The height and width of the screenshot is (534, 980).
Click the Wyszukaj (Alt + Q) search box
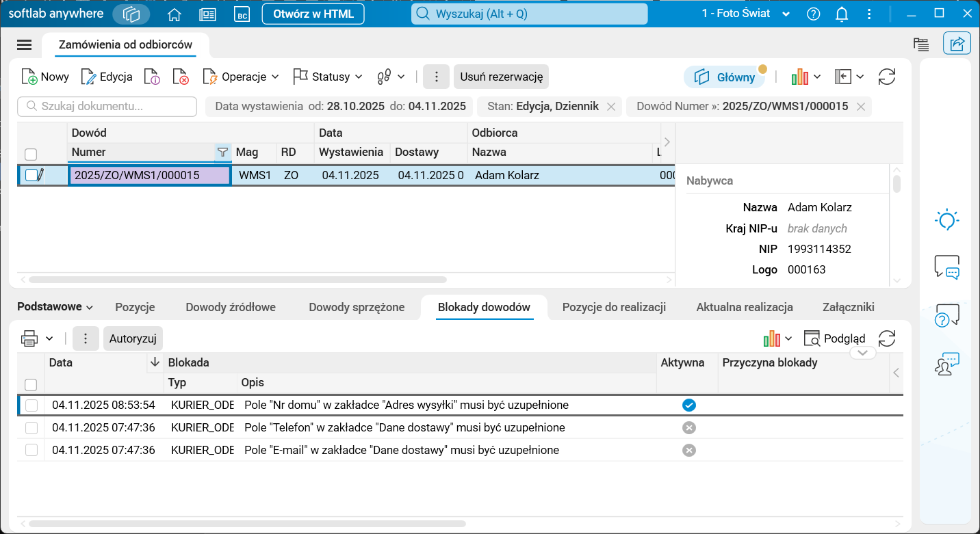530,14
